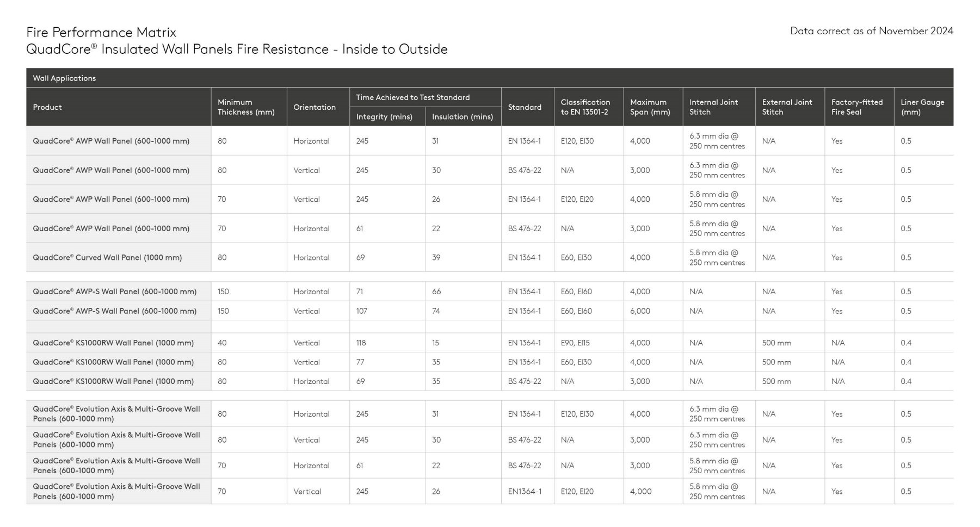Click the External Joint Stitch column header

click(787, 107)
